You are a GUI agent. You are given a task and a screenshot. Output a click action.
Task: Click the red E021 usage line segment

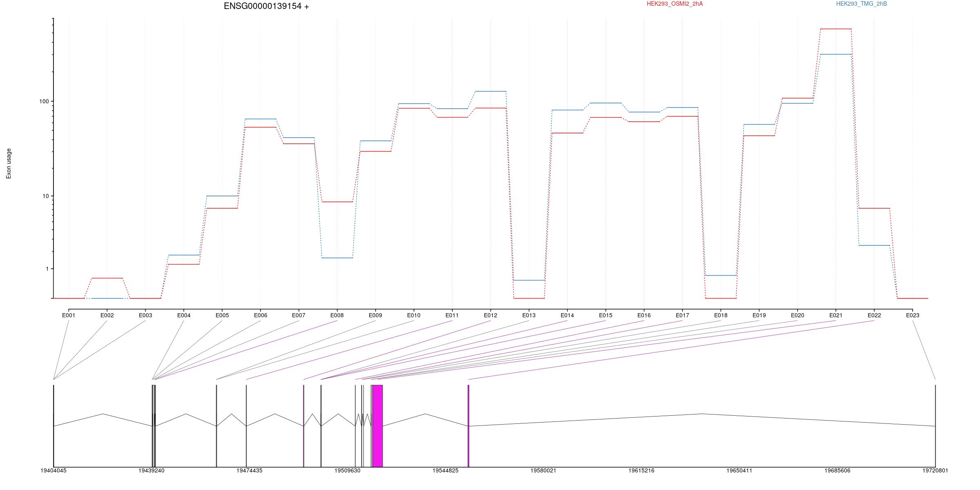(836, 29)
